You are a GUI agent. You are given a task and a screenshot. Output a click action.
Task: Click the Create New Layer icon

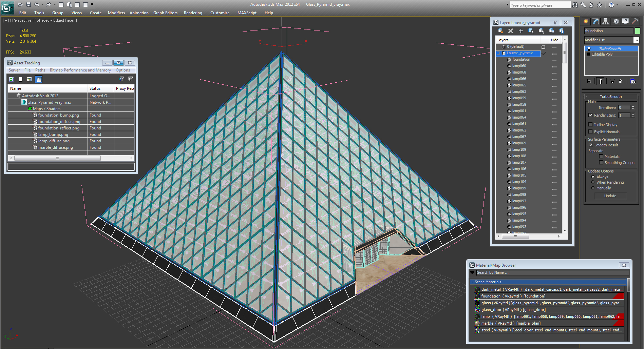[x=500, y=31]
